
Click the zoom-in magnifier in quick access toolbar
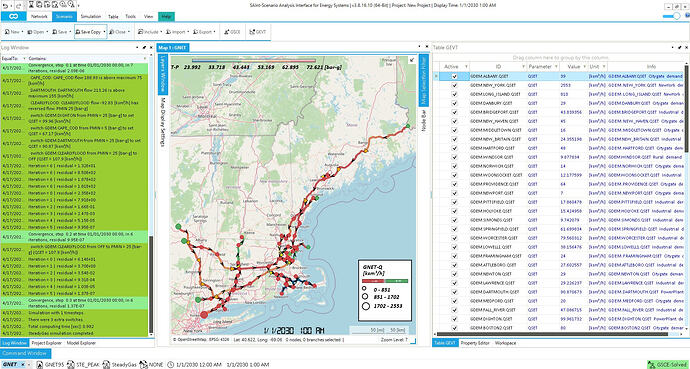tap(62, 5)
